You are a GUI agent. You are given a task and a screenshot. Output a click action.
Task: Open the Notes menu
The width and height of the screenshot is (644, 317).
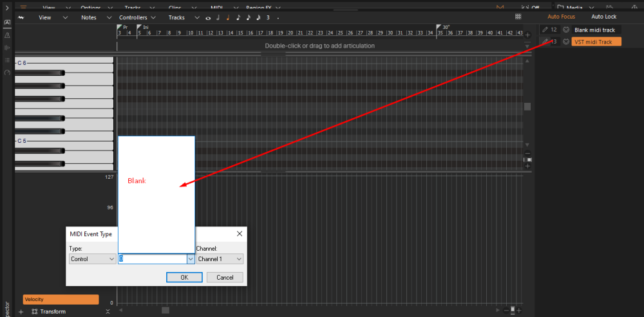coord(89,17)
